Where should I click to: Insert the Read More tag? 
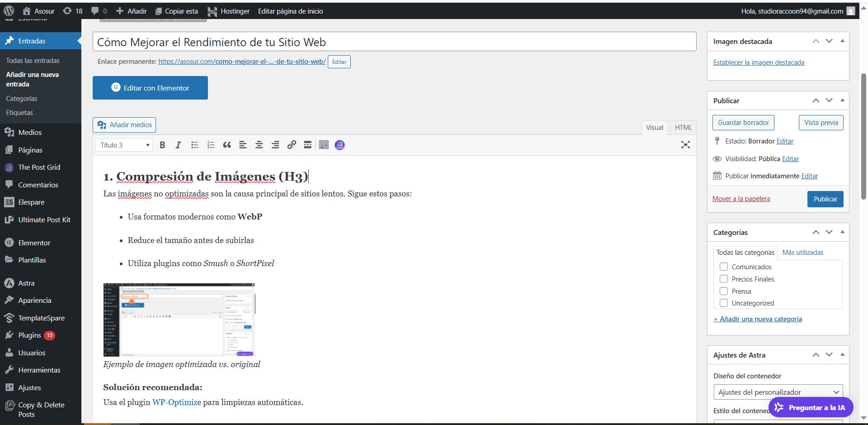tap(307, 145)
